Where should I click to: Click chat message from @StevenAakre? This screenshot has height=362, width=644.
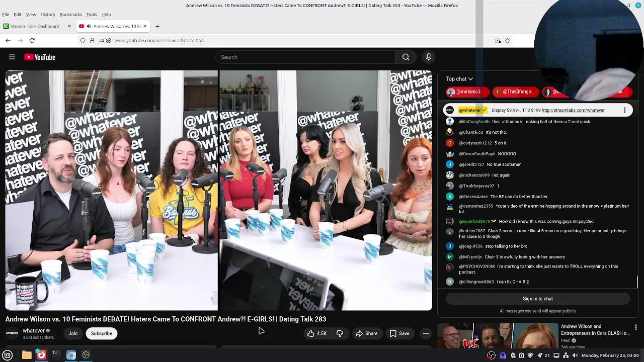click(537, 197)
